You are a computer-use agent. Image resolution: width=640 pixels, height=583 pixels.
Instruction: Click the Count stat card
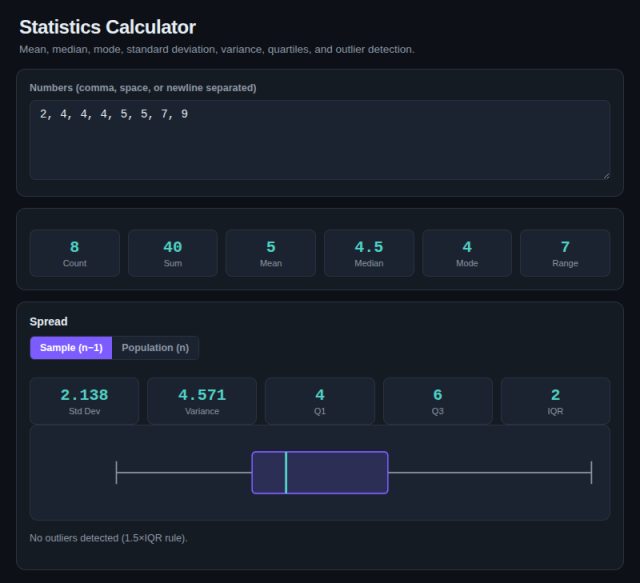tap(75, 253)
